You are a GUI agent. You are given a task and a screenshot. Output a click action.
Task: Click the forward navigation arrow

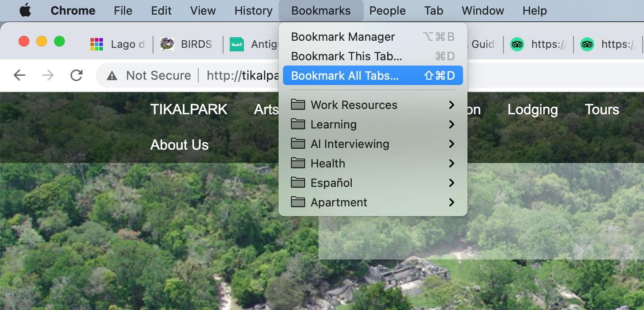(48, 76)
